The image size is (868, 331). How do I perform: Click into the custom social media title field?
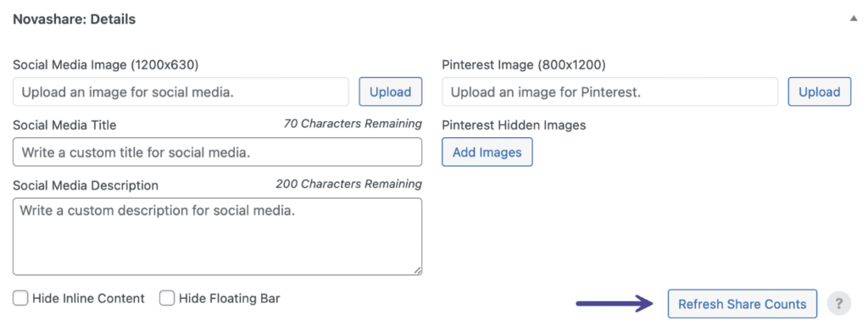[218, 152]
